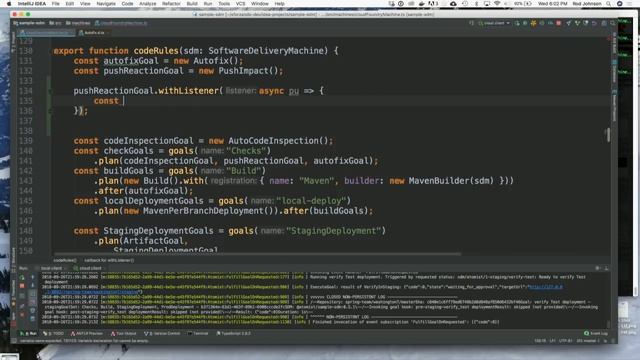640x360 pixels.
Task: Open the Analyze menu
Action: click(x=147, y=4)
